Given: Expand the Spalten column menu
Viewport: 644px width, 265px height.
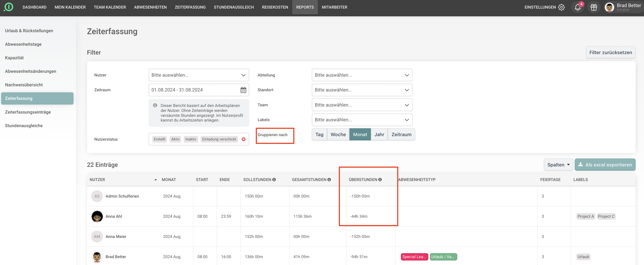Looking at the screenshot, I should pos(558,165).
